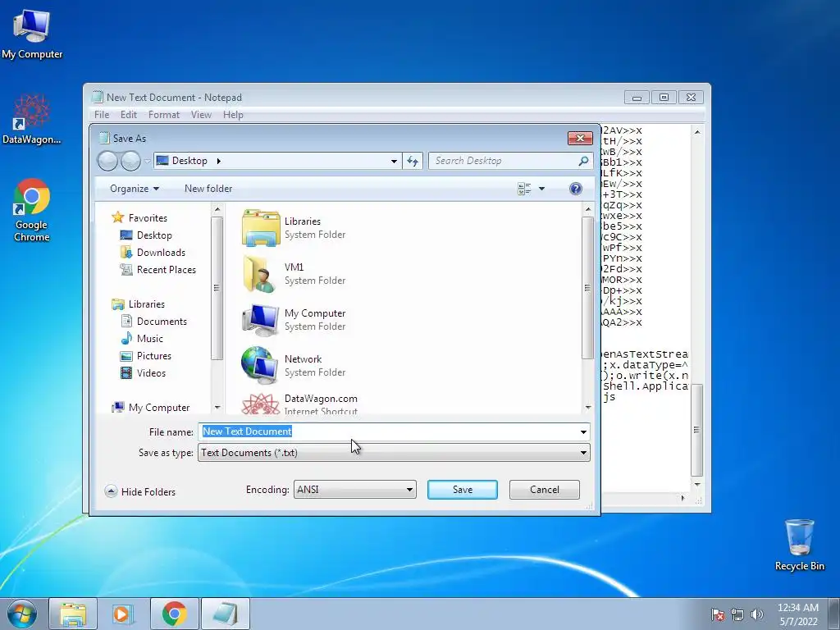Click the Cancel button
840x630 pixels.
click(545, 490)
